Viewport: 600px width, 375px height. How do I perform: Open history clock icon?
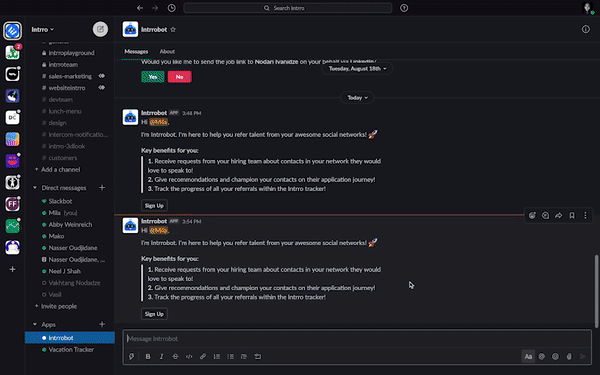171,8
